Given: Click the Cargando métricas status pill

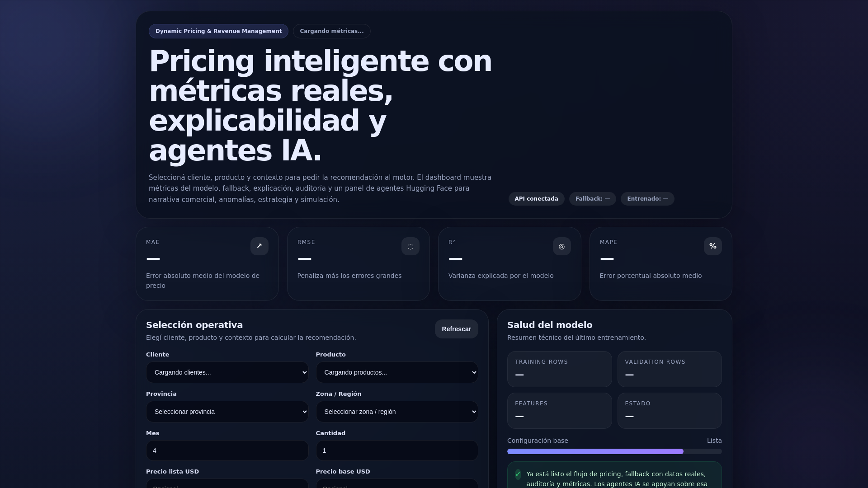Looking at the screenshot, I should pyautogui.click(x=331, y=31).
